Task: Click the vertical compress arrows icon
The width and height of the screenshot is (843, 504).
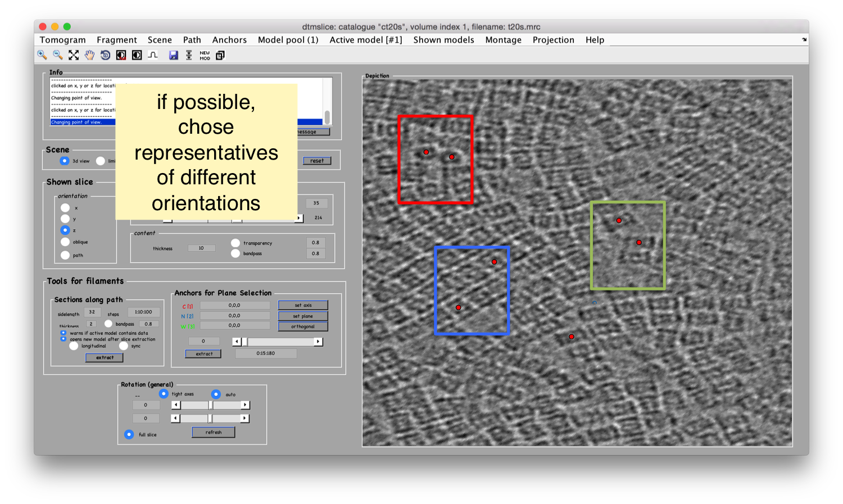Action: (x=189, y=55)
